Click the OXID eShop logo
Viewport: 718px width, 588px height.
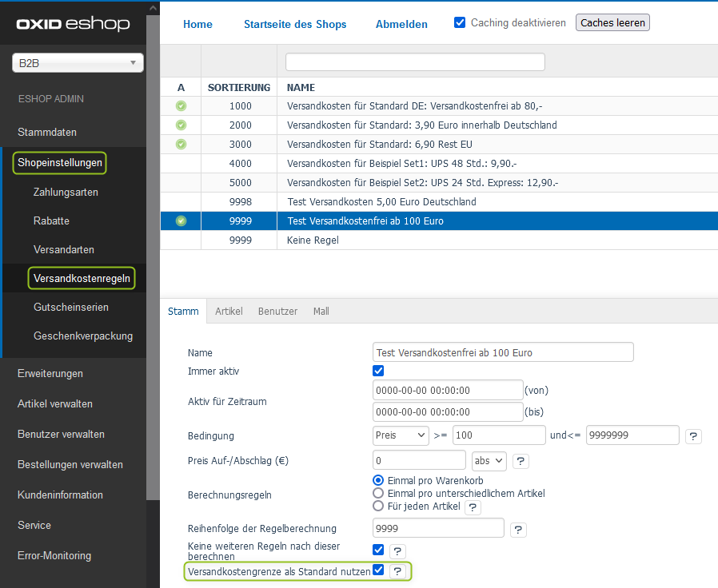click(74, 23)
